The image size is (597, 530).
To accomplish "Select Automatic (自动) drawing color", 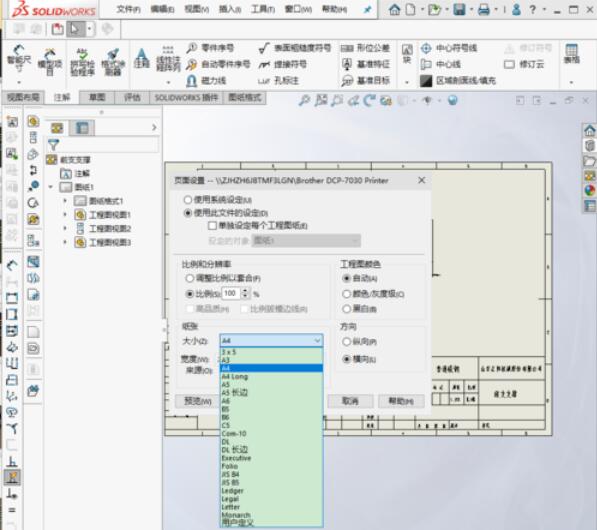I will point(346,278).
